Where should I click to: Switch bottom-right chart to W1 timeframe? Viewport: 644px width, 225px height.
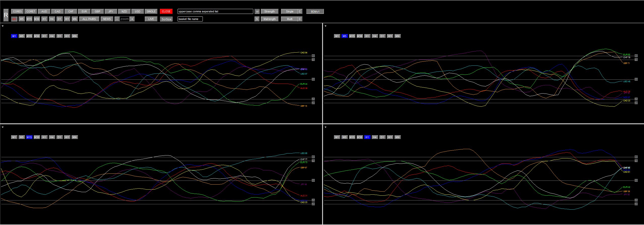(390, 137)
